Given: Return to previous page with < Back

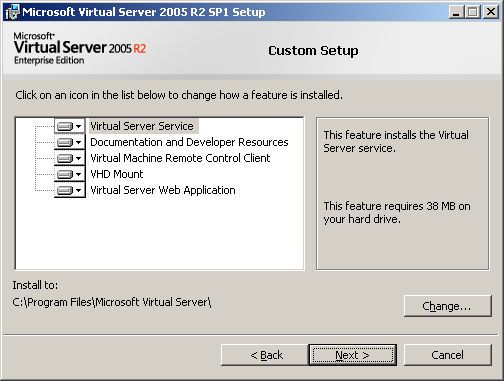Looking at the screenshot, I should pyautogui.click(x=265, y=355).
